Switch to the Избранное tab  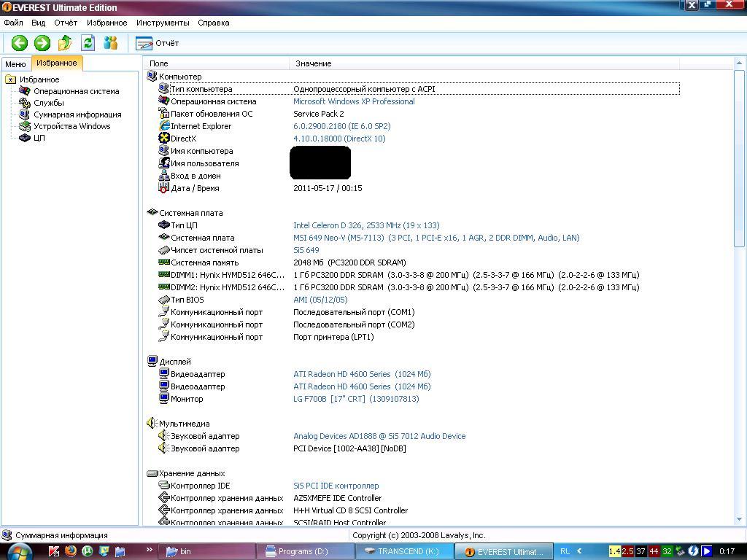click(57, 63)
